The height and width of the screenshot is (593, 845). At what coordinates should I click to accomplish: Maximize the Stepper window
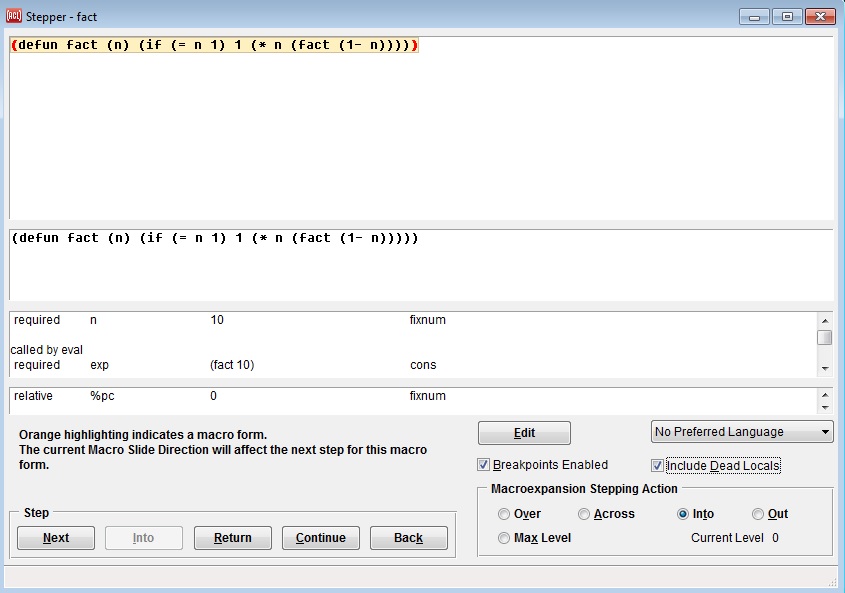pos(788,17)
